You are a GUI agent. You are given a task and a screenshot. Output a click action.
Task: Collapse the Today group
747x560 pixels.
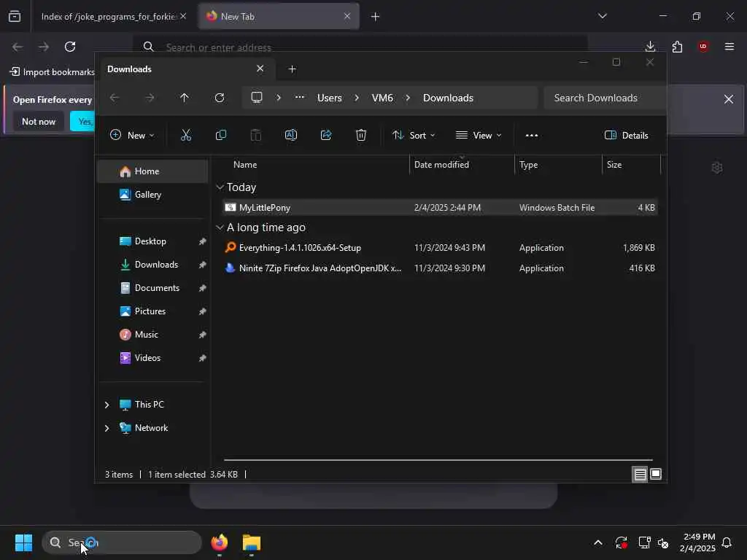pyautogui.click(x=220, y=187)
